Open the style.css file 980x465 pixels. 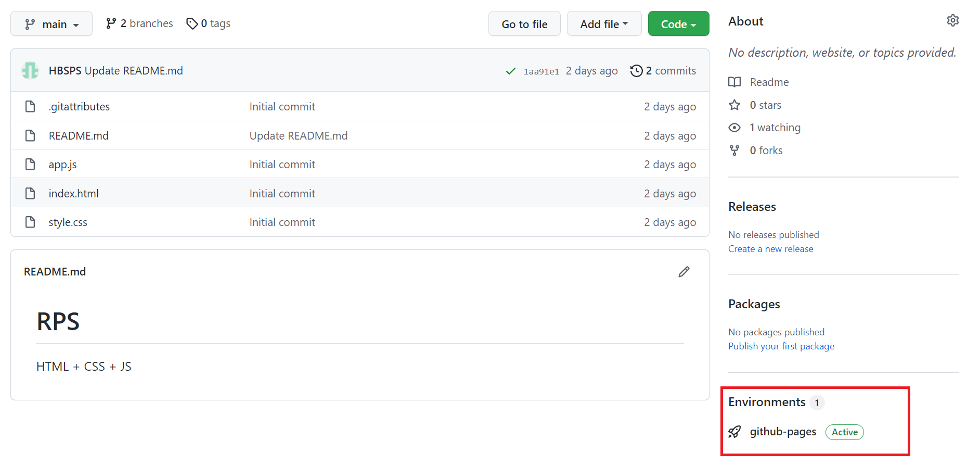pos(68,222)
